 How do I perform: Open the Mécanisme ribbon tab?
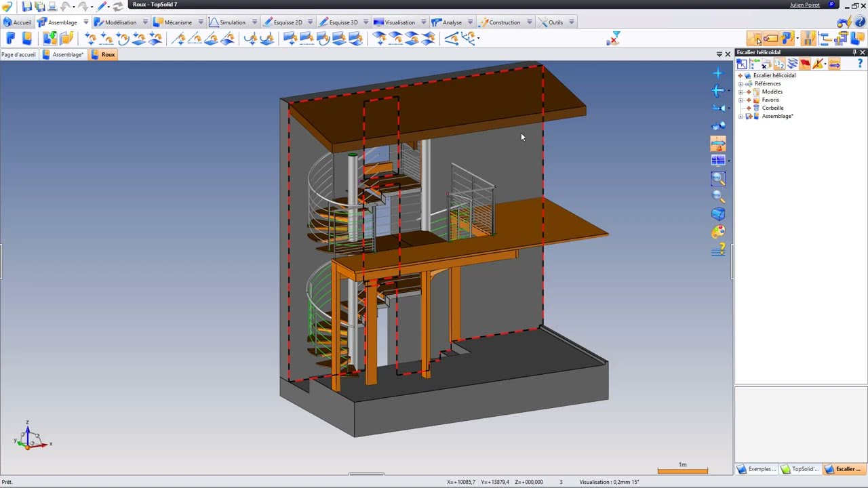[x=178, y=22]
